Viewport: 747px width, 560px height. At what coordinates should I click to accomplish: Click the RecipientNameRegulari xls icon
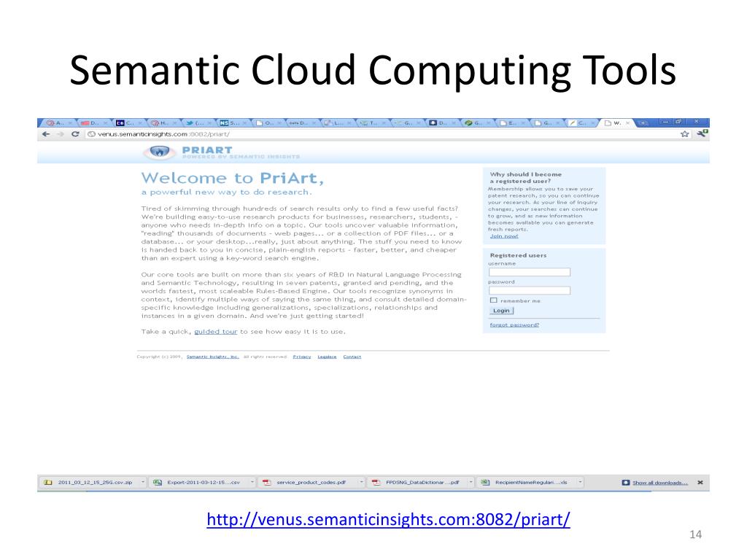tap(485, 483)
